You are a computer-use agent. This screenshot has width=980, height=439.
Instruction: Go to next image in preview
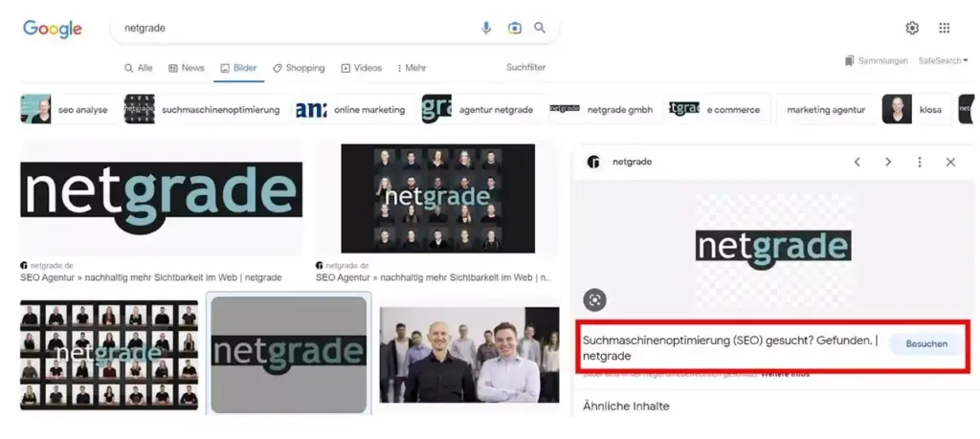[x=888, y=162]
